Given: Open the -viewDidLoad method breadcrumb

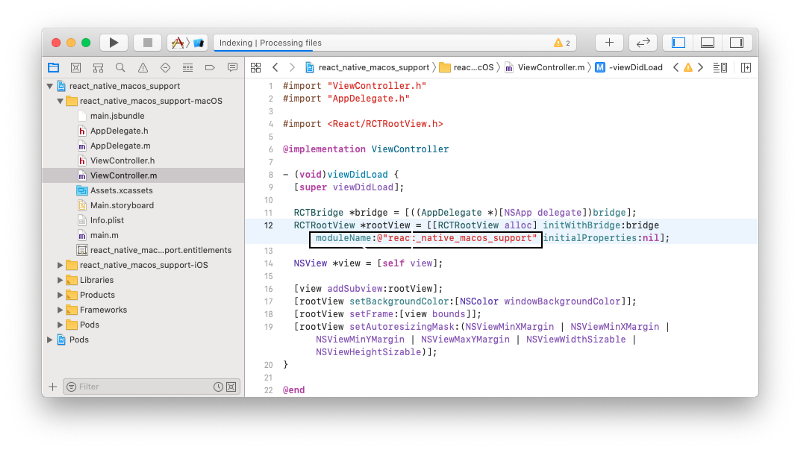Looking at the screenshot, I should [629, 67].
